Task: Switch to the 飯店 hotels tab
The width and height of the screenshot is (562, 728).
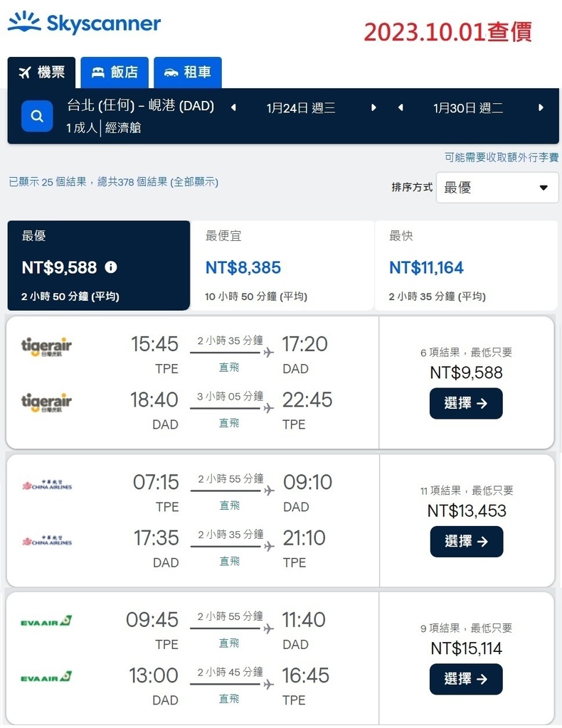Action: [x=115, y=73]
